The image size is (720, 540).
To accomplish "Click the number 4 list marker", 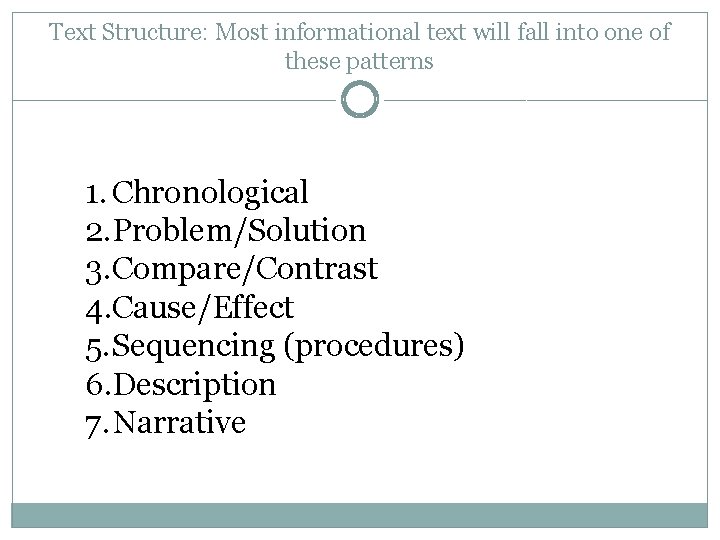I will tap(98, 310).
